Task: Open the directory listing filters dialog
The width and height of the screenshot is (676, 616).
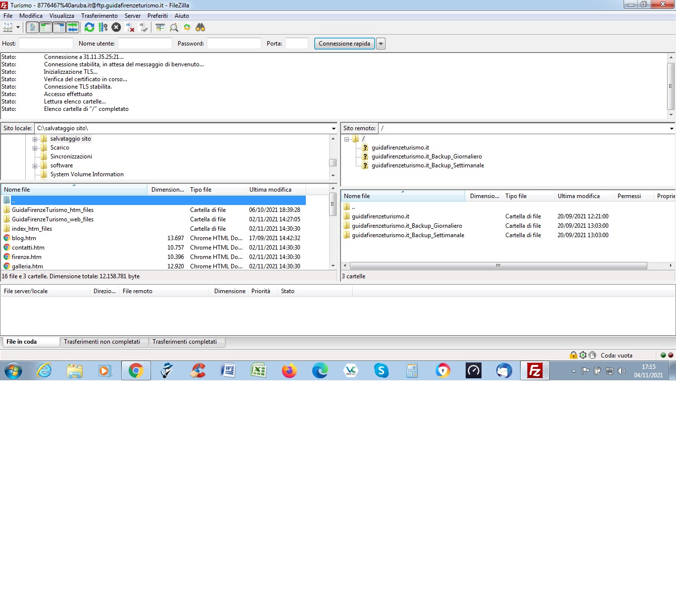Action: click(160, 27)
